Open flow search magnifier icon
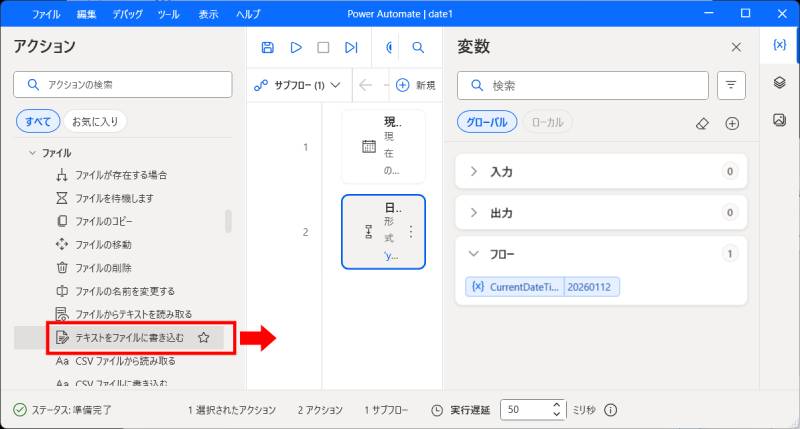This screenshot has width=800, height=429. pyautogui.click(x=418, y=47)
